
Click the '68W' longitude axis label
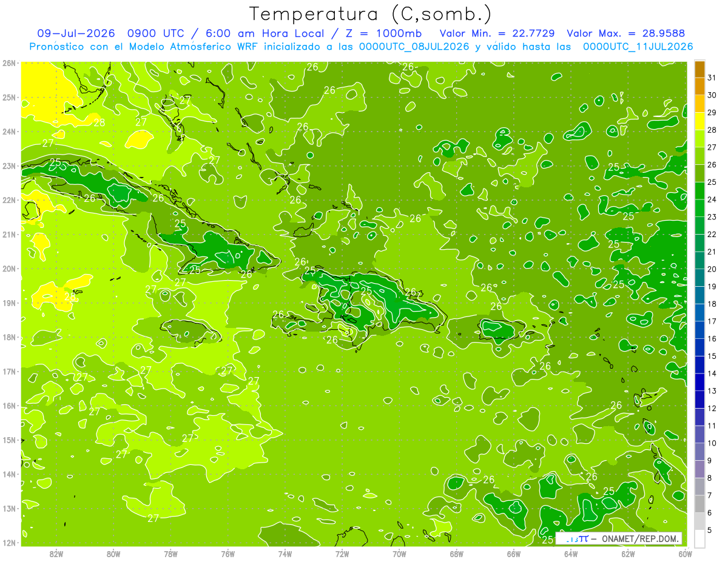point(456,554)
